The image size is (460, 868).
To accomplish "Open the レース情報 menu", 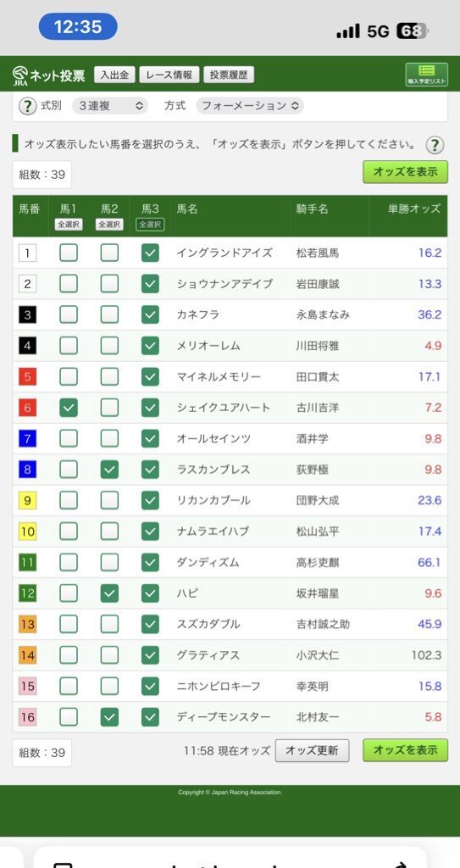I will coord(169,75).
